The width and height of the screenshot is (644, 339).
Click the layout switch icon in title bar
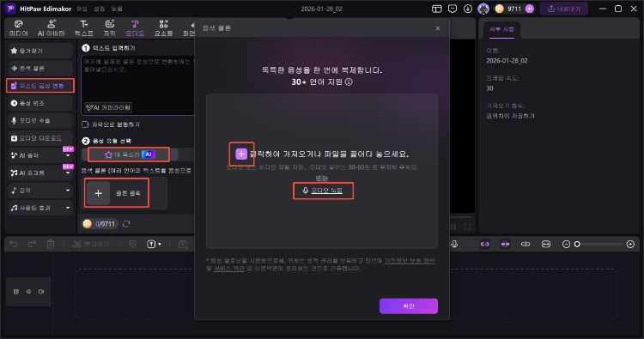(436, 9)
